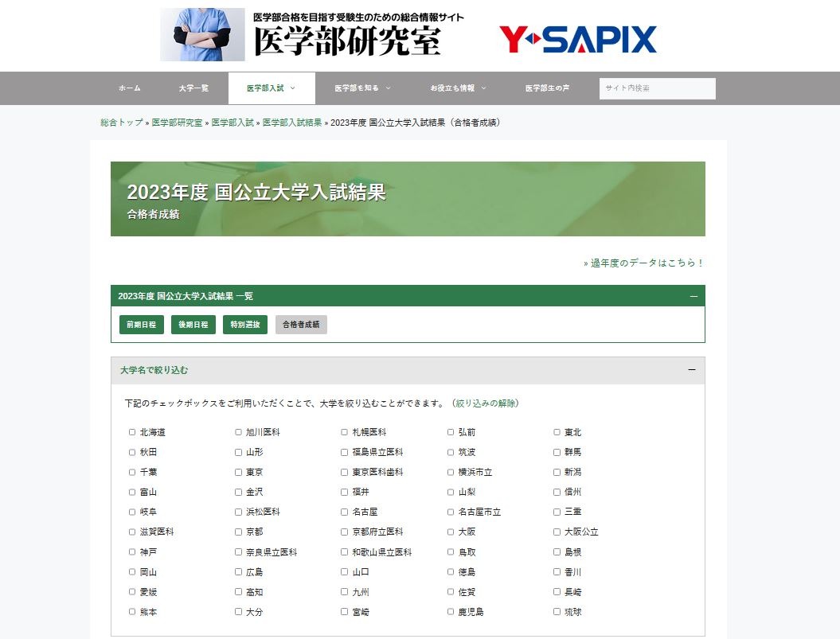Image resolution: width=840 pixels, height=639 pixels.
Task: Select the 大阪公立 checkbox
Action: click(x=557, y=532)
